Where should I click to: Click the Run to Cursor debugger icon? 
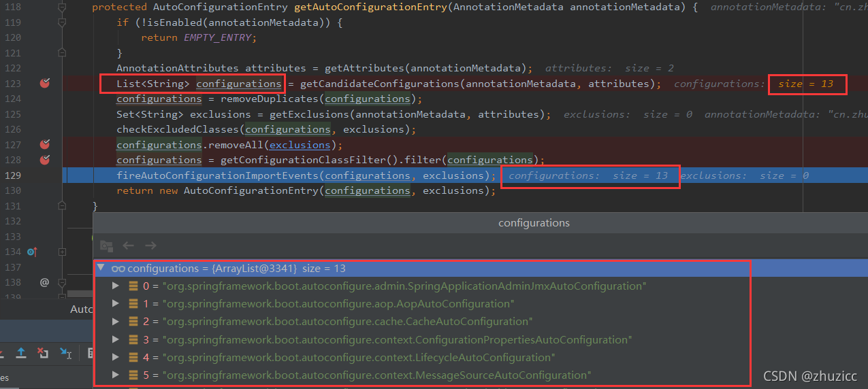65,352
